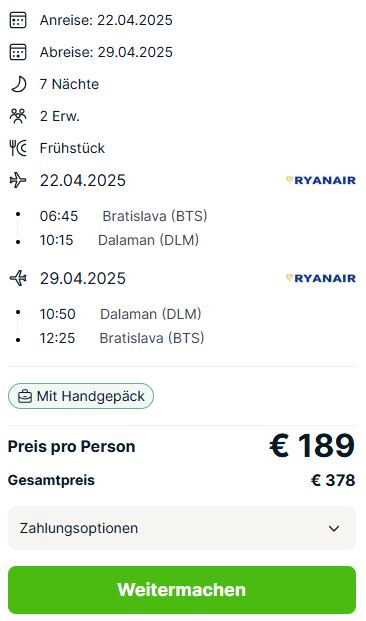The image size is (366, 621).
Task: Click the Ryanair logo for outbound flight
Action: tap(320, 181)
